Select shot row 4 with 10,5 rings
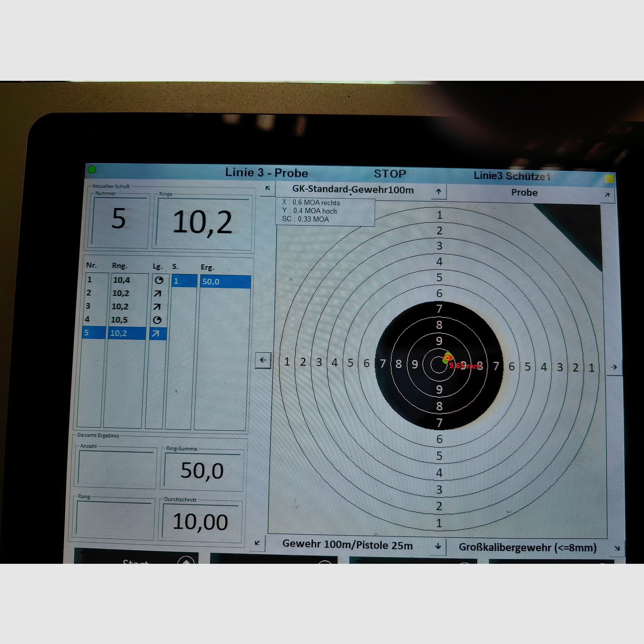The height and width of the screenshot is (644, 644). (x=115, y=320)
